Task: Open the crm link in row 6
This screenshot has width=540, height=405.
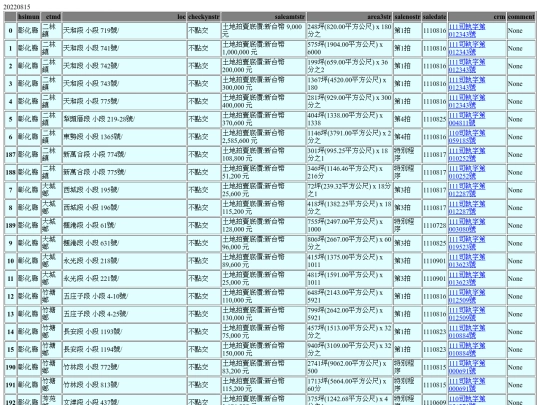Action: [467, 137]
